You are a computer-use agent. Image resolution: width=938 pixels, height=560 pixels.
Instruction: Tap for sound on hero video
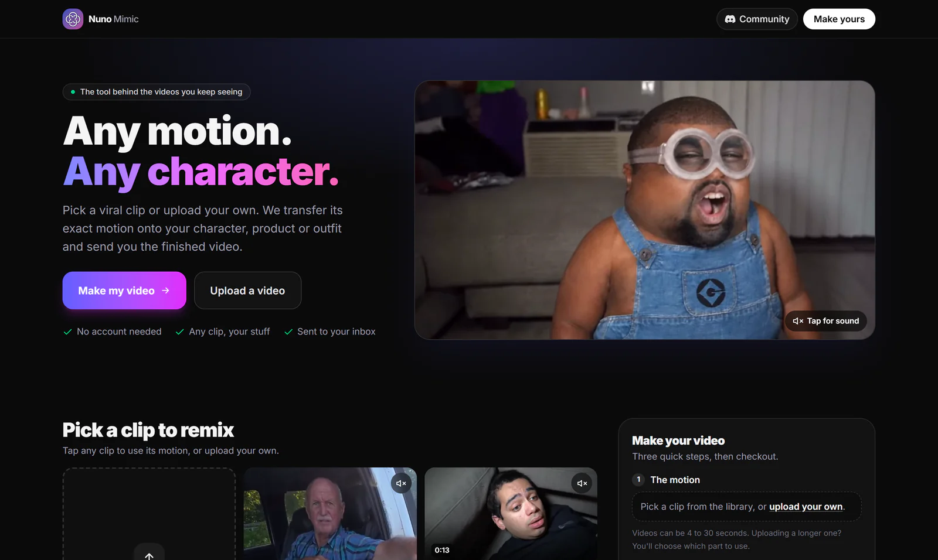tap(825, 321)
